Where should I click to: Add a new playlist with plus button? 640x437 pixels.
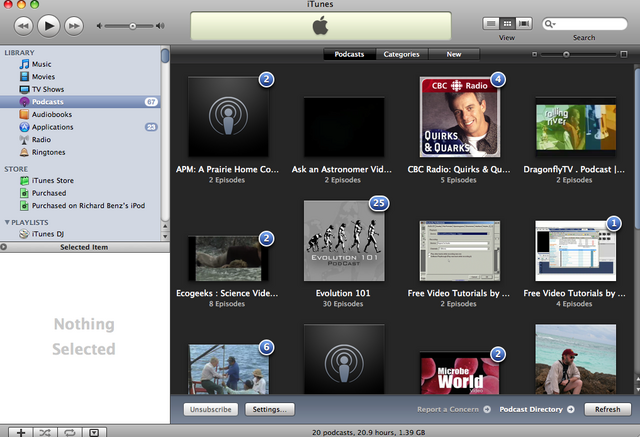21,433
